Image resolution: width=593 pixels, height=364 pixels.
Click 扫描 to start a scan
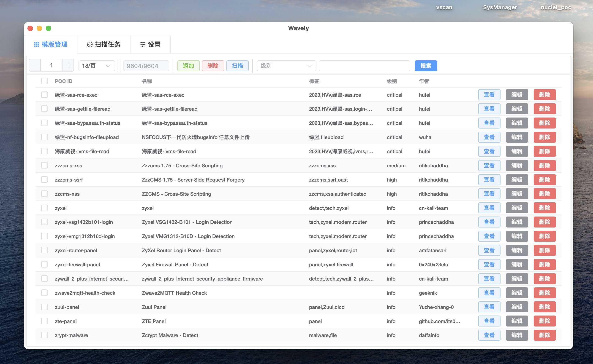pyautogui.click(x=237, y=65)
